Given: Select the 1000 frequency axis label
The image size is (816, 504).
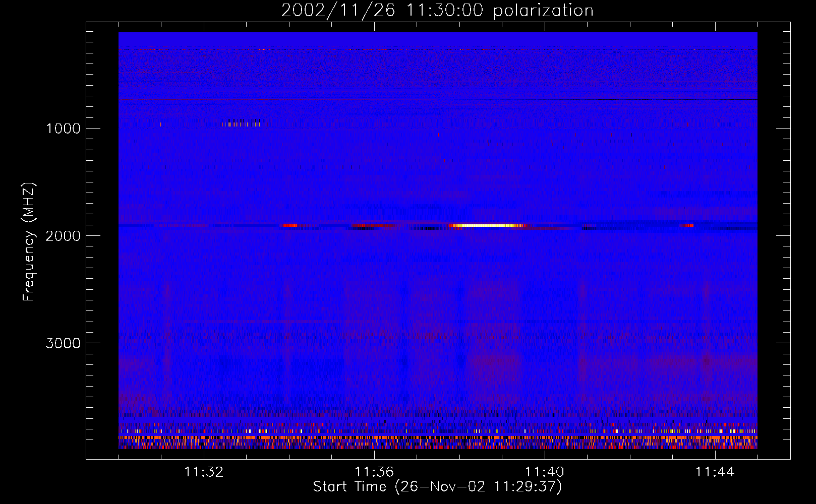Looking at the screenshot, I should [x=63, y=129].
